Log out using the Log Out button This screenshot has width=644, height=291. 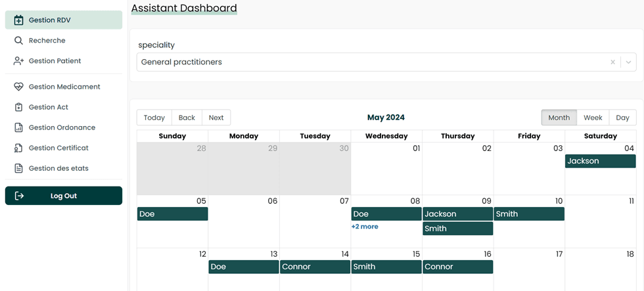(64, 196)
